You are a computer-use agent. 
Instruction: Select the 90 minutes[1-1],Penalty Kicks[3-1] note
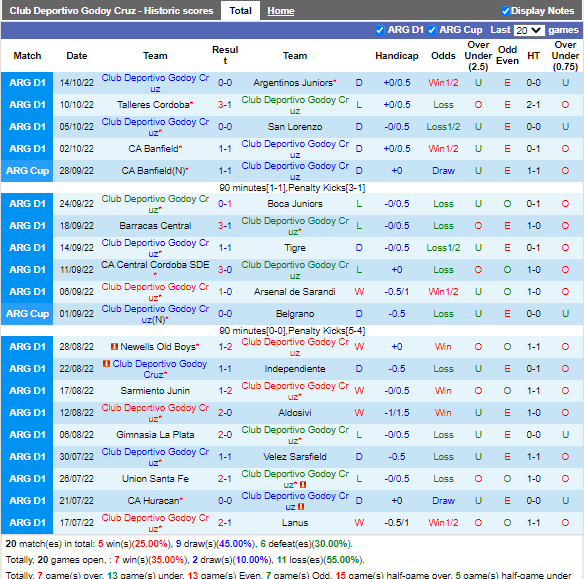[292, 187]
